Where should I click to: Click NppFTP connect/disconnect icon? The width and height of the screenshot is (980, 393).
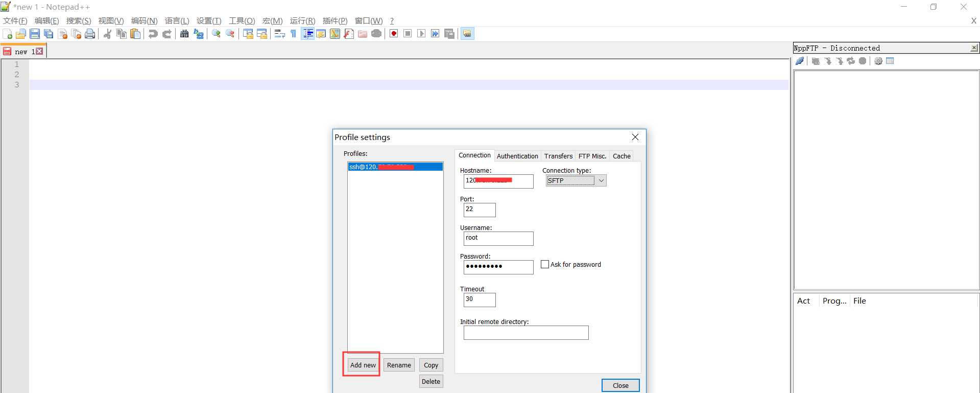pyautogui.click(x=800, y=61)
